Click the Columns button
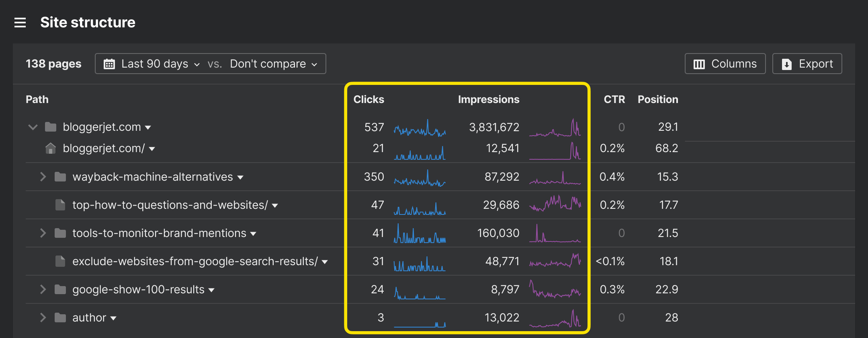Screen dimensions: 868x338 pyautogui.click(x=725, y=64)
